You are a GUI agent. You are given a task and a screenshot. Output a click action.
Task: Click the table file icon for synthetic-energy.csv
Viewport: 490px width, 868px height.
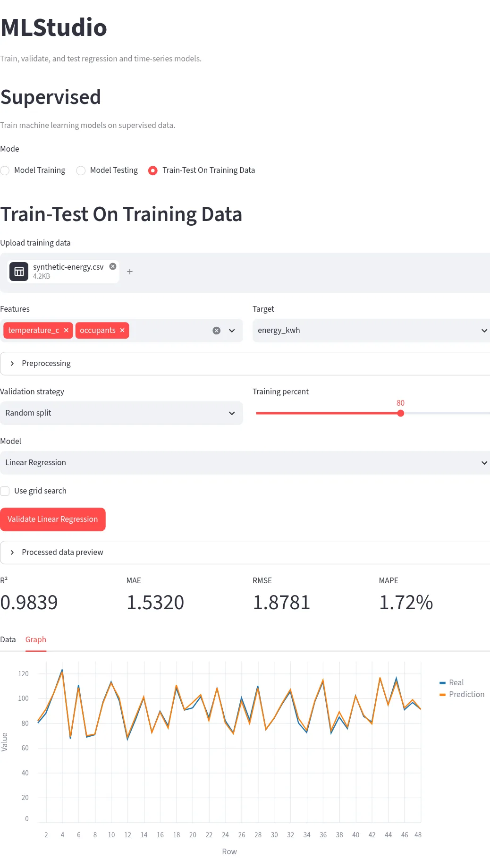coord(19,272)
